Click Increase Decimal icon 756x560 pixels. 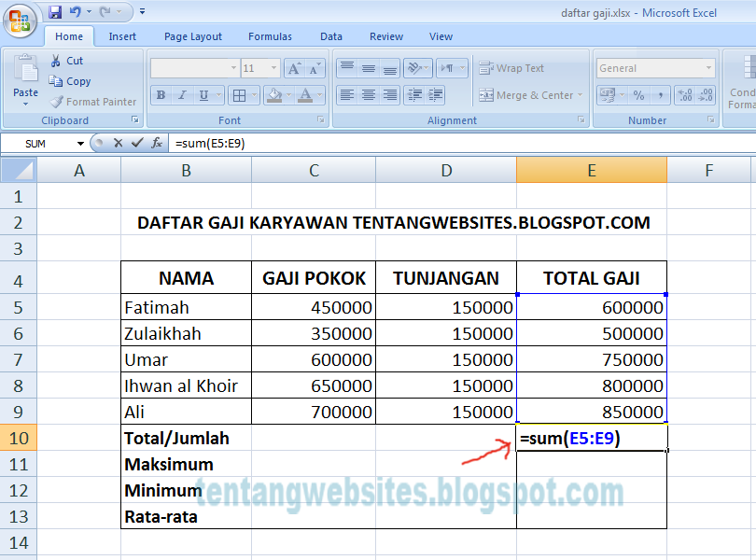[685, 95]
